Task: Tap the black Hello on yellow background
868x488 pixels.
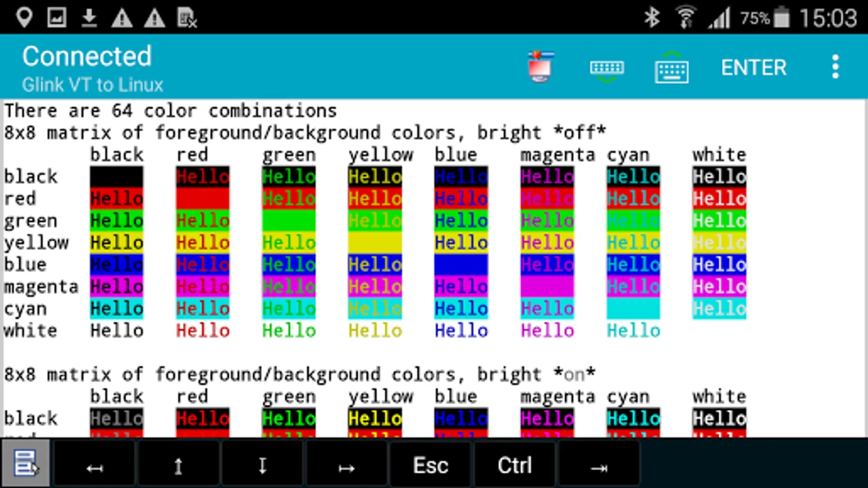Action: point(117,242)
